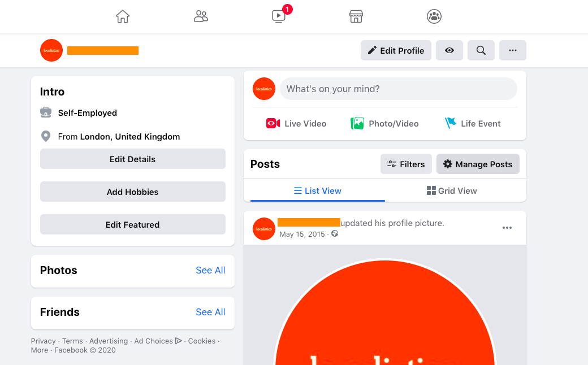Go to the Home feed icon
The width and height of the screenshot is (588, 365).
click(123, 16)
